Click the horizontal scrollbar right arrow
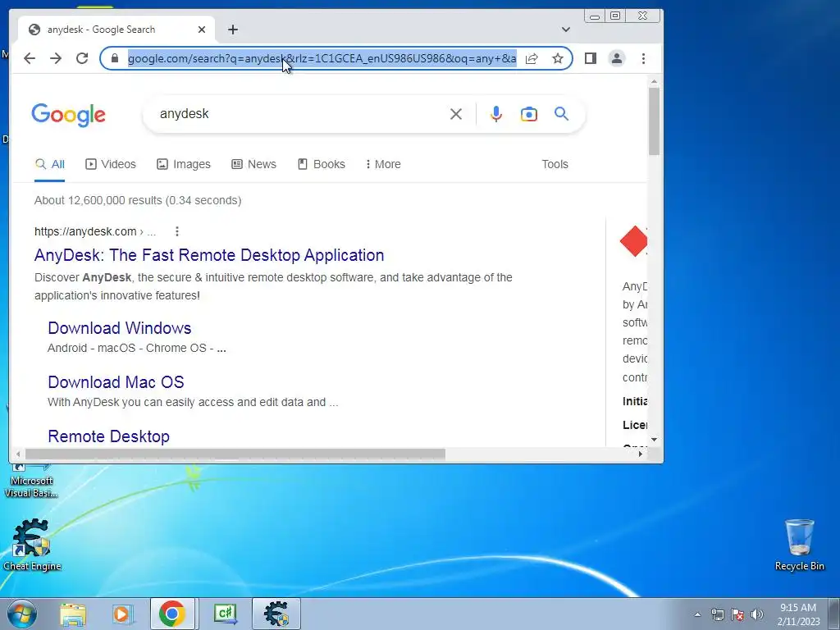 click(x=640, y=454)
